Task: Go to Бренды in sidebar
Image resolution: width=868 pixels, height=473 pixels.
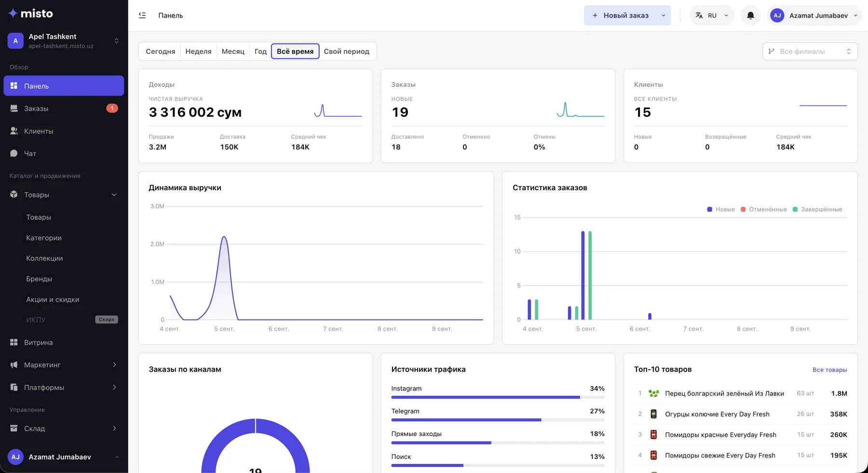Action: tap(39, 279)
